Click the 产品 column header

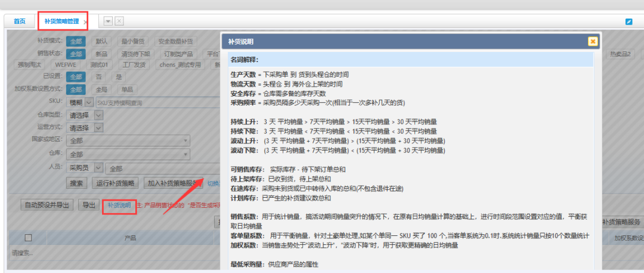[130, 238]
